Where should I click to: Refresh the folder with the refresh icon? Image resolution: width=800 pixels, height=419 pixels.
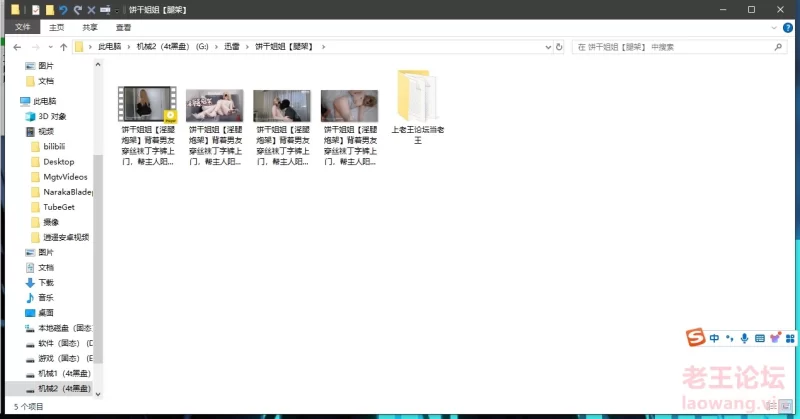click(x=559, y=47)
